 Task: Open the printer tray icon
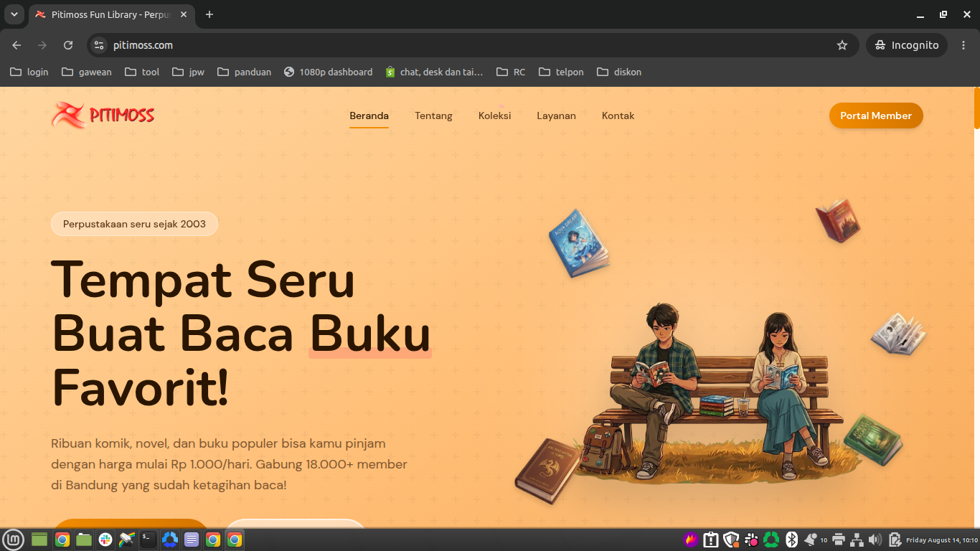(x=838, y=540)
